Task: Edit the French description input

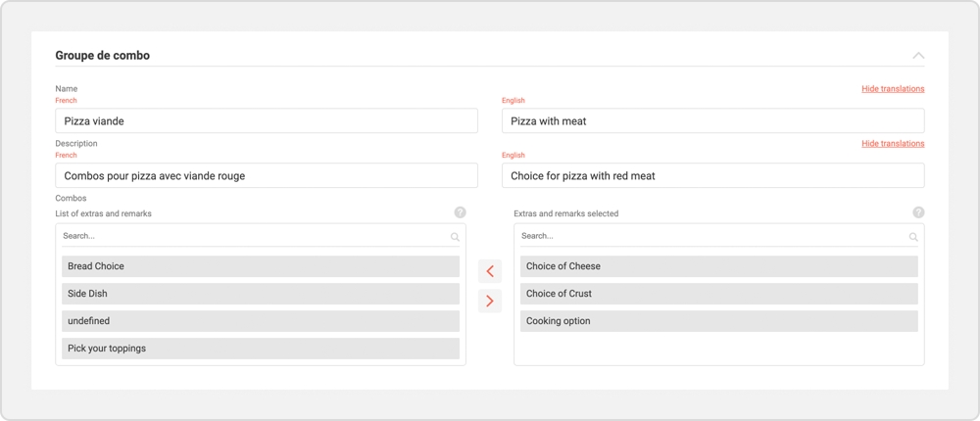Action: point(267,176)
